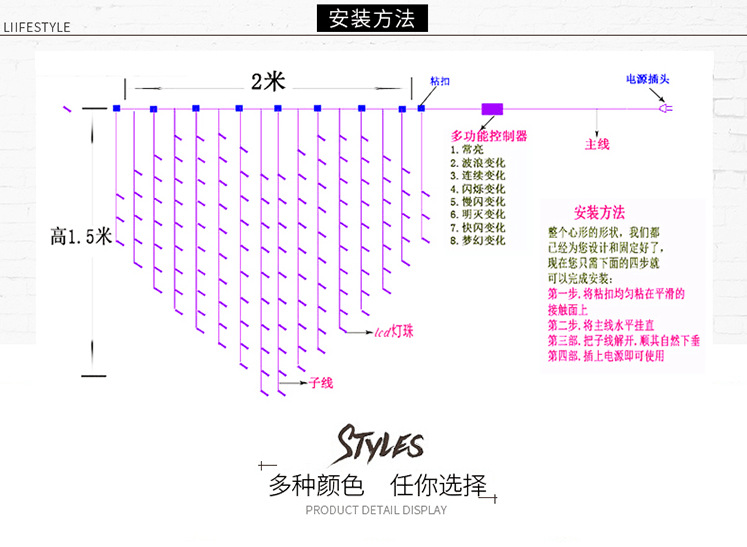
Task: Click the pink 安装方法 heading in the instructions
Action: click(599, 213)
